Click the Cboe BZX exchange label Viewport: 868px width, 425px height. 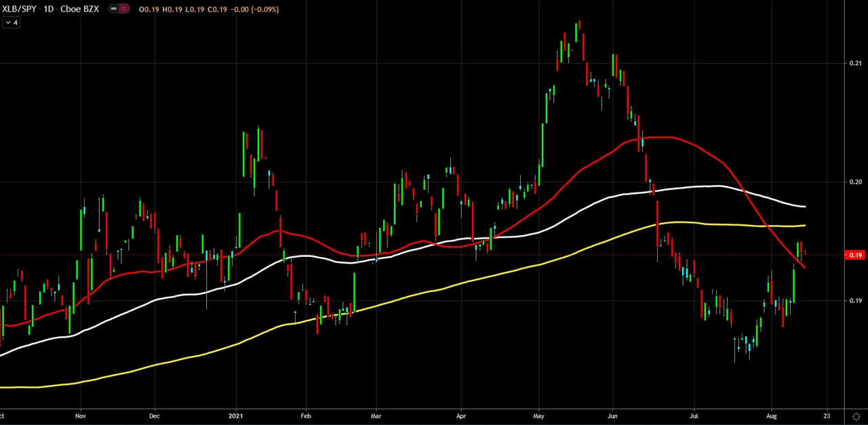[x=81, y=9]
